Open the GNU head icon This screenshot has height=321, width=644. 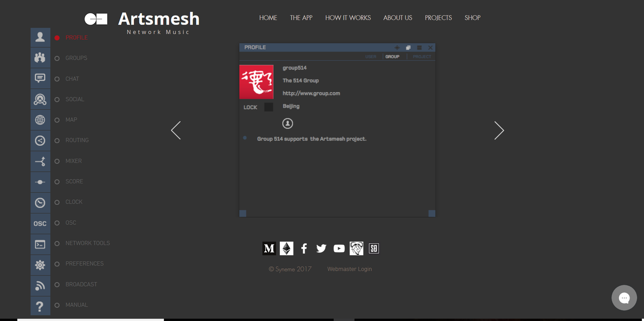[356, 248]
